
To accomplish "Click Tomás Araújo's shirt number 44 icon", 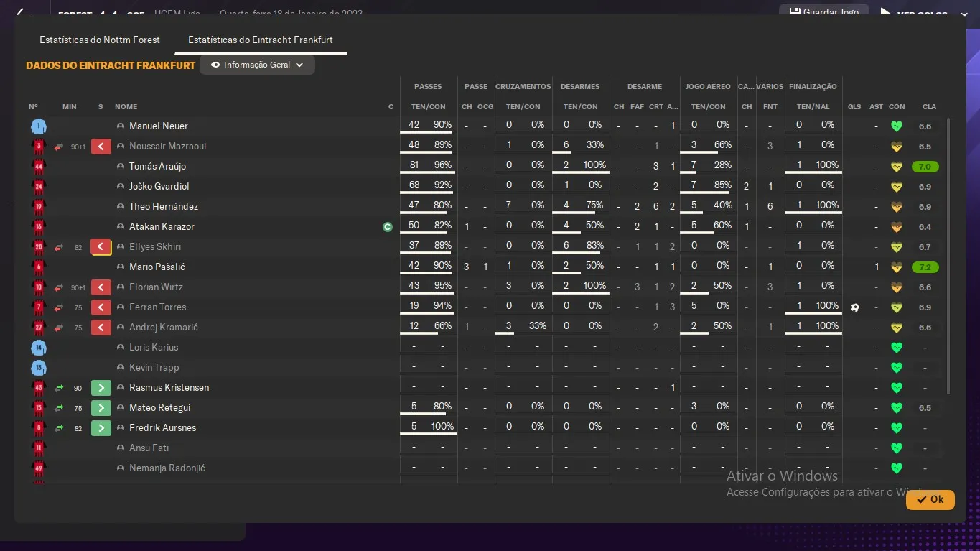I will tap(39, 167).
